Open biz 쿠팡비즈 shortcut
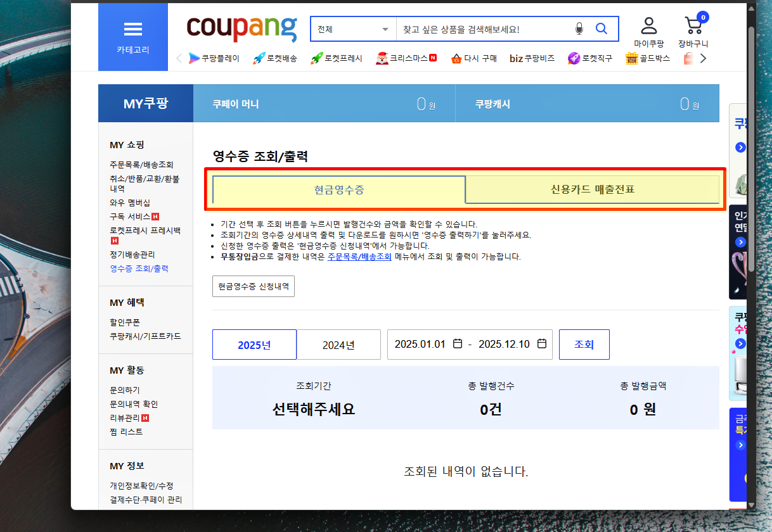Screen dimensions: 772x532 pos(532,58)
